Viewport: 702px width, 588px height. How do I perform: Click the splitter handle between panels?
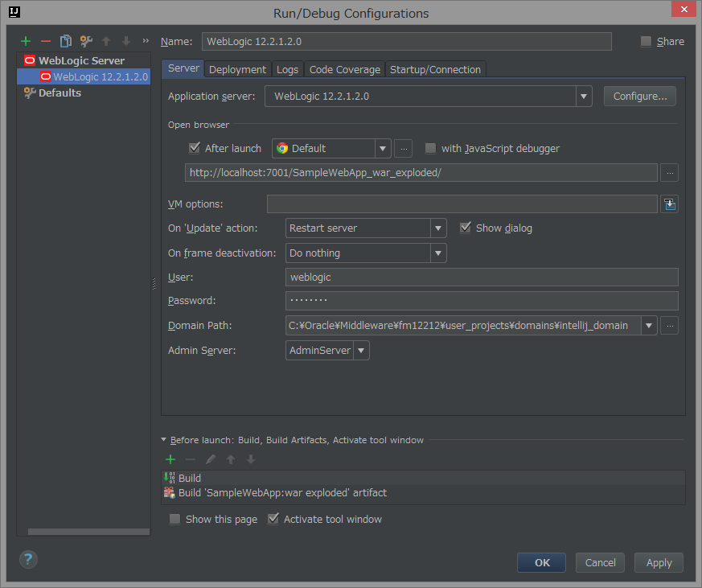[154, 284]
